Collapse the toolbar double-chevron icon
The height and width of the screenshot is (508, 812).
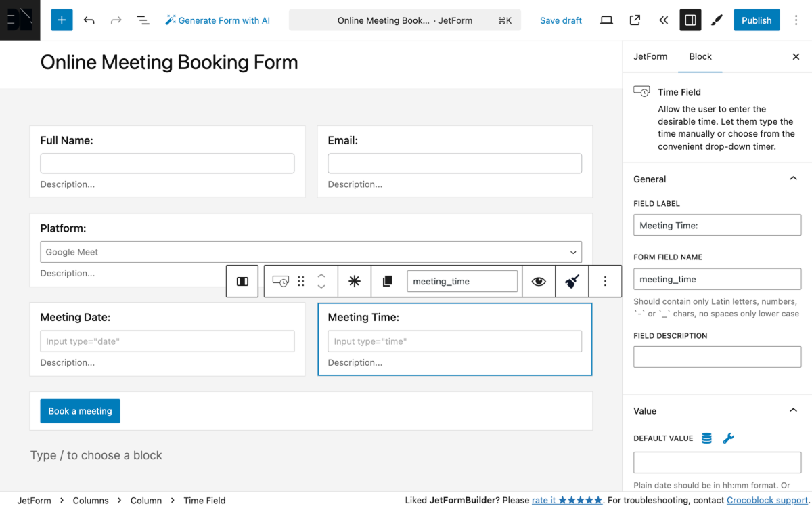tap(663, 20)
